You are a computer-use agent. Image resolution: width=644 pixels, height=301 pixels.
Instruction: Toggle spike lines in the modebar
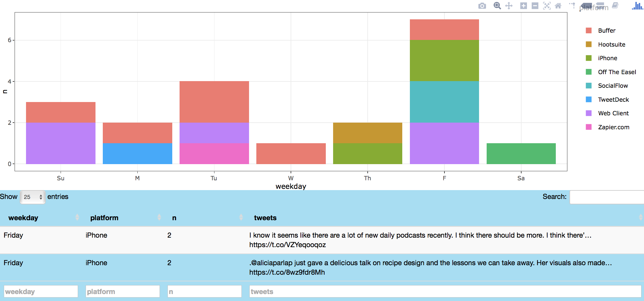(x=572, y=6)
